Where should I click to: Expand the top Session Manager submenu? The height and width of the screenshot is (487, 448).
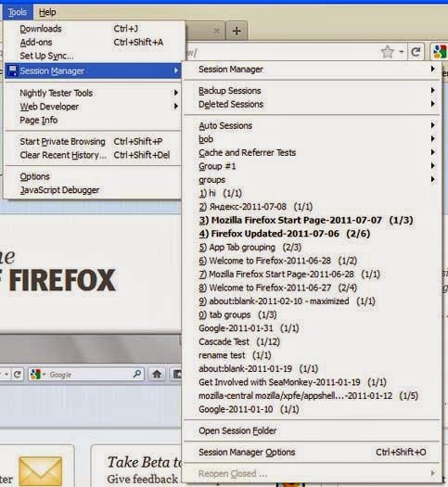click(312, 70)
